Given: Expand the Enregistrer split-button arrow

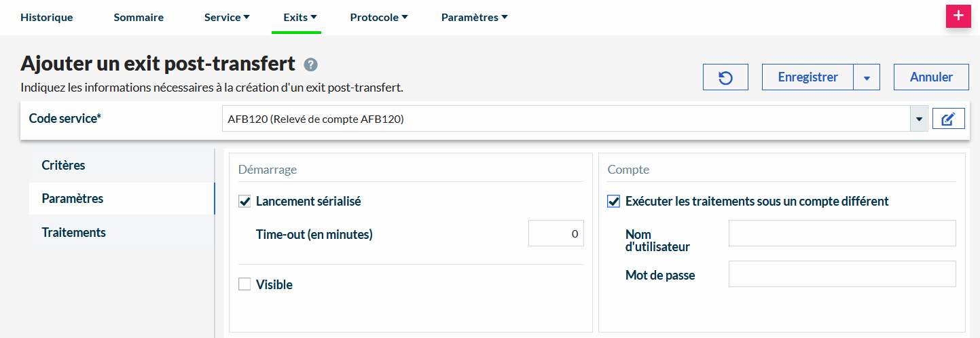Looking at the screenshot, I should pyautogui.click(x=867, y=77).
